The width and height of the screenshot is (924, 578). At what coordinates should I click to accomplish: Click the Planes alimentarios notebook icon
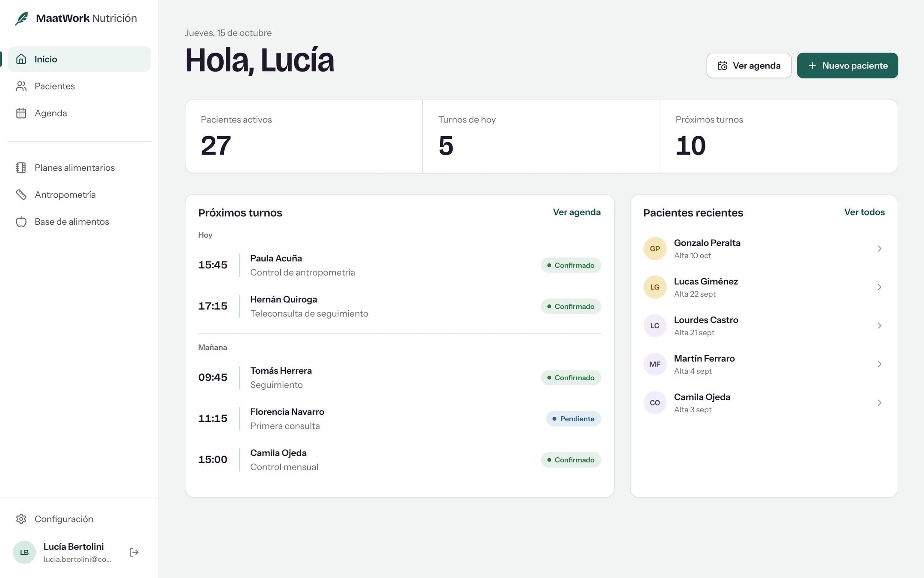pyautogui.click(x=21, y=167)
